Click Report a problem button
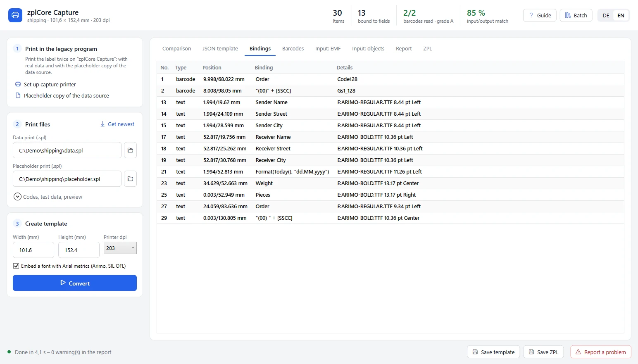The width and height of the screenshot is (638, 364). point(601,352)
